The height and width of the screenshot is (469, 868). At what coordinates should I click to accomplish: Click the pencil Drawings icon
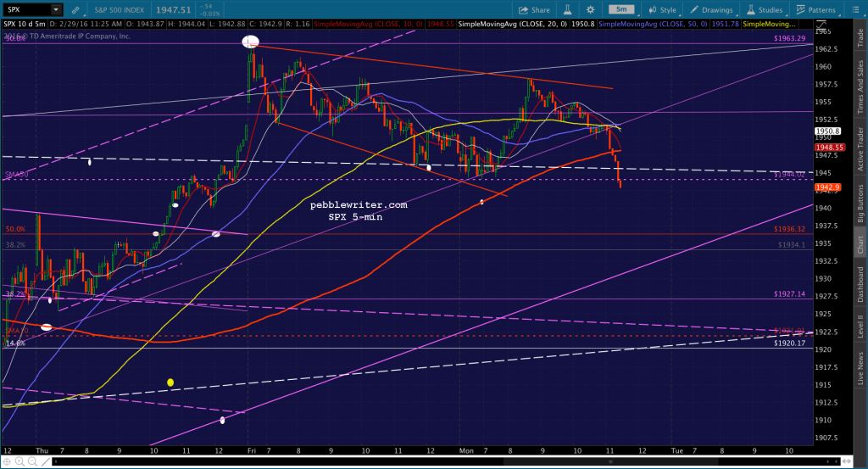(694, 9)
